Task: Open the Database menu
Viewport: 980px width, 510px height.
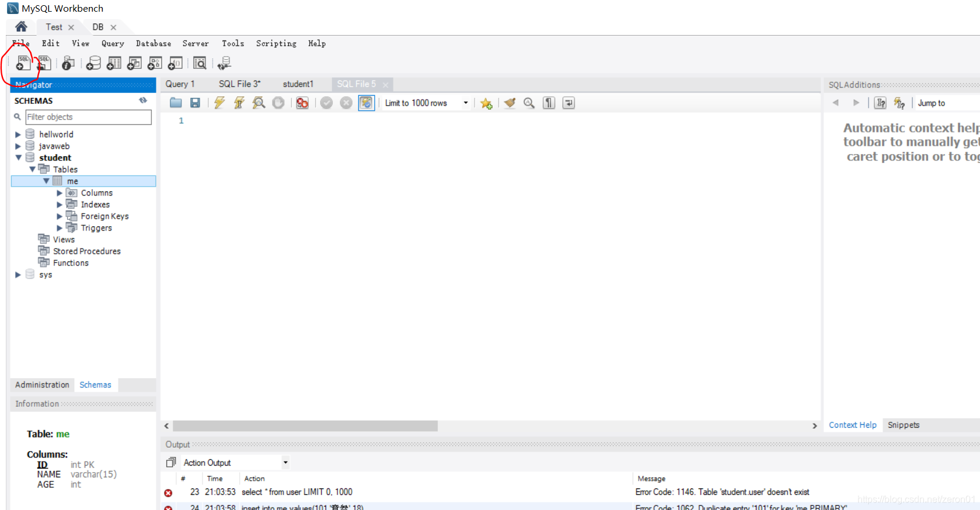Action: [154, 43]
